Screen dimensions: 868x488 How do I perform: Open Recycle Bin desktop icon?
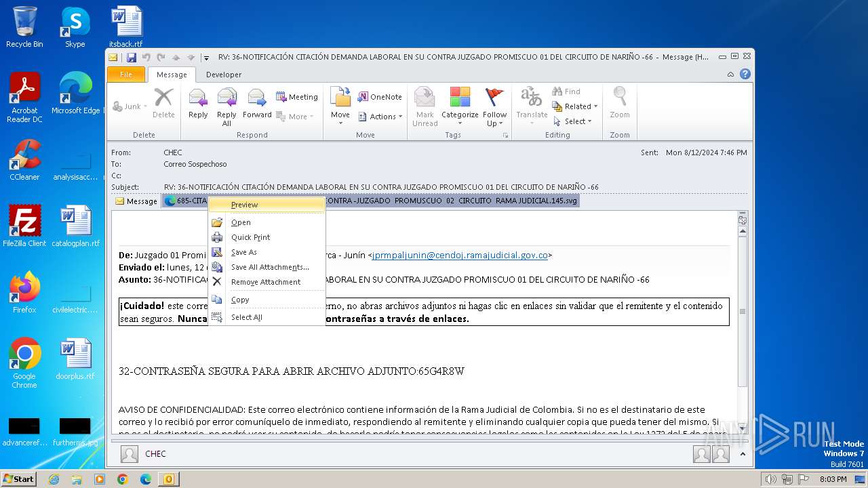(24, 27)
